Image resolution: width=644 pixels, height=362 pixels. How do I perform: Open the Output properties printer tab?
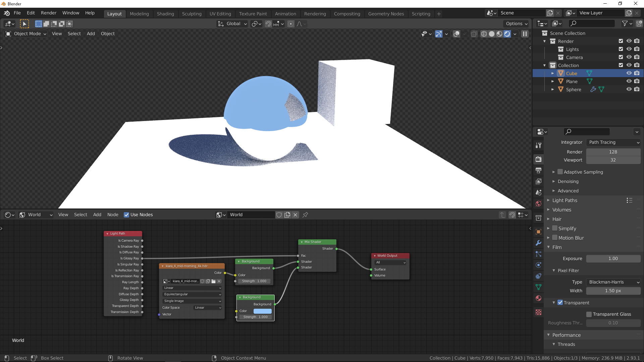(x=538, y=170)
